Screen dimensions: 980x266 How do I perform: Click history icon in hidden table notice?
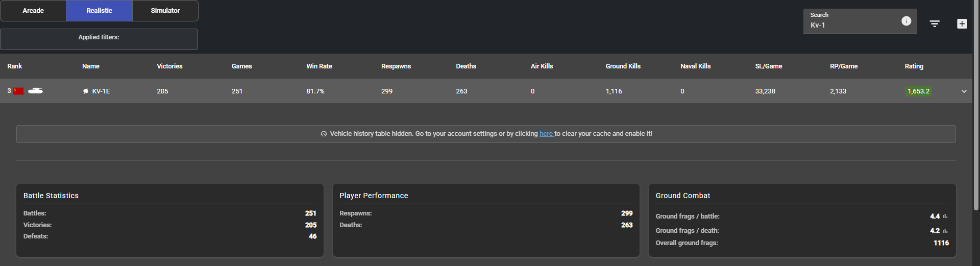[324, 134]
